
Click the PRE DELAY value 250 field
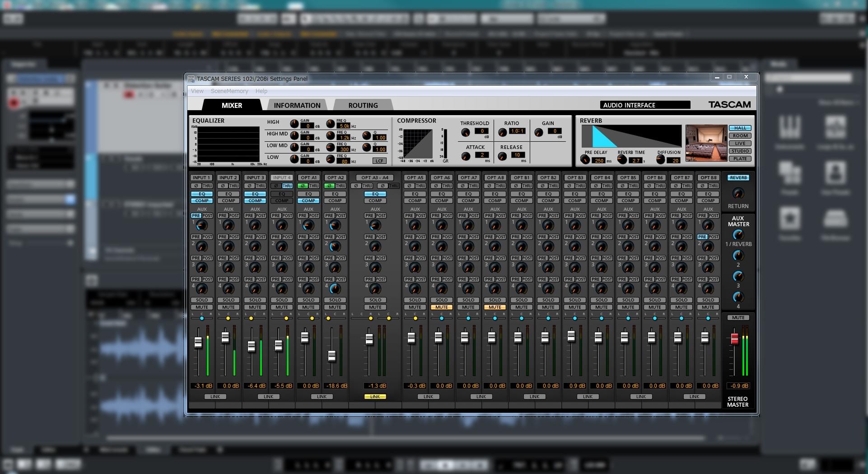click(x=599, y=160)
